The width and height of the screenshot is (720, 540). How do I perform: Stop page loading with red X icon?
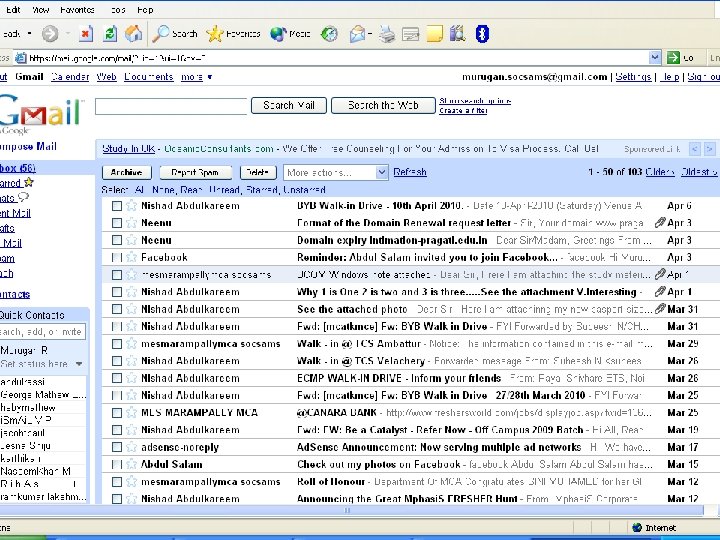tap(86, 34)
